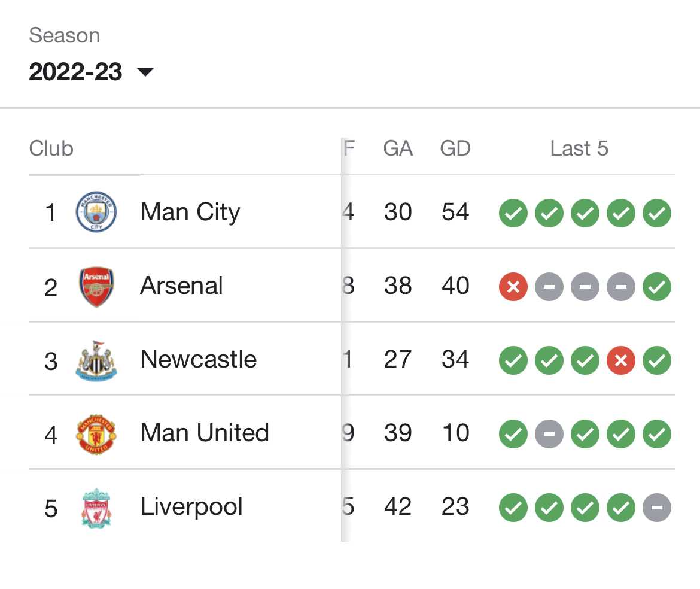Open the Man City team name link

point(190,212)
